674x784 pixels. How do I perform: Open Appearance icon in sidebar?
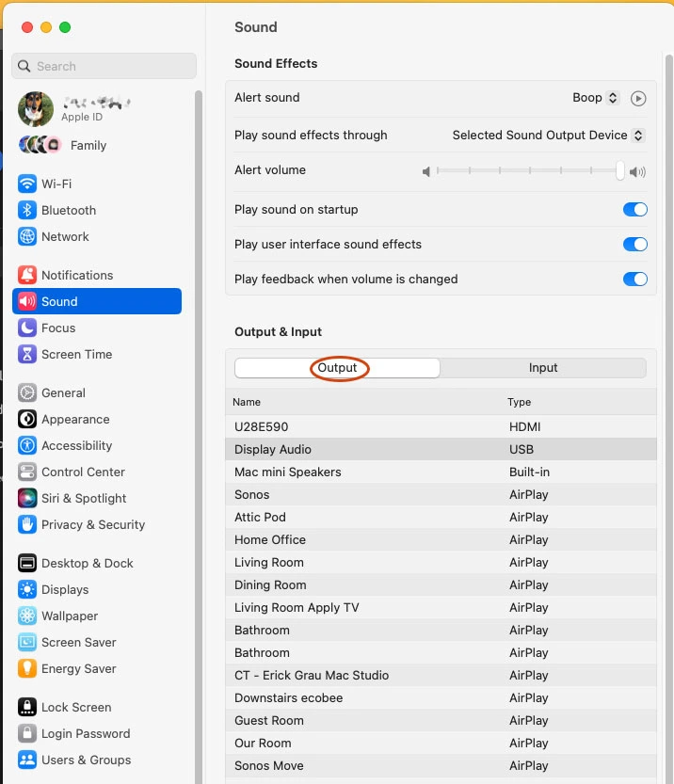pyautogui.click(x=27, y=419)
